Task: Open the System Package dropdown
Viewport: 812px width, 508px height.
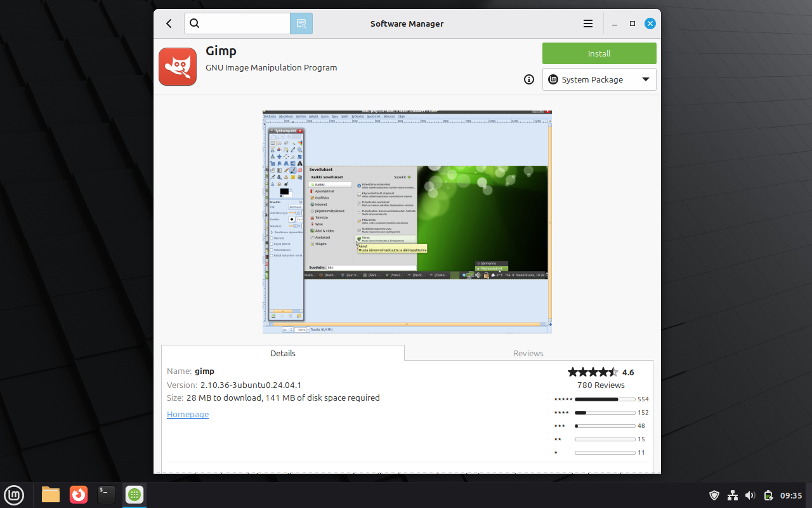Action: (599, 79)
